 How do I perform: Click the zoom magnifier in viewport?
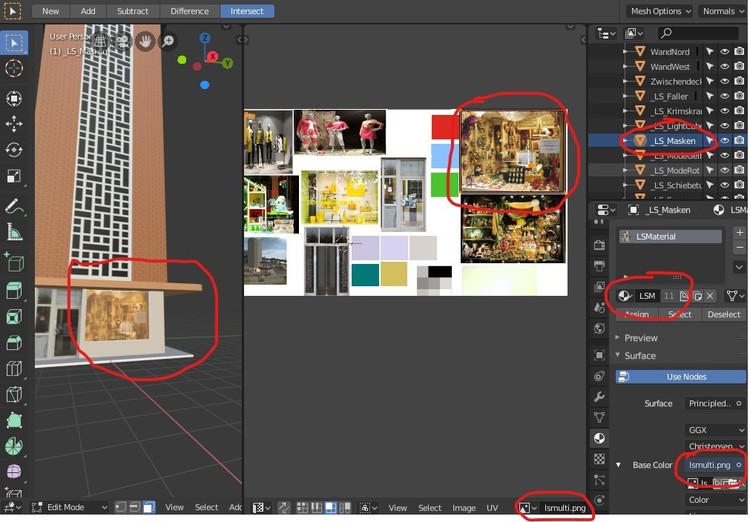pos(167,41)
